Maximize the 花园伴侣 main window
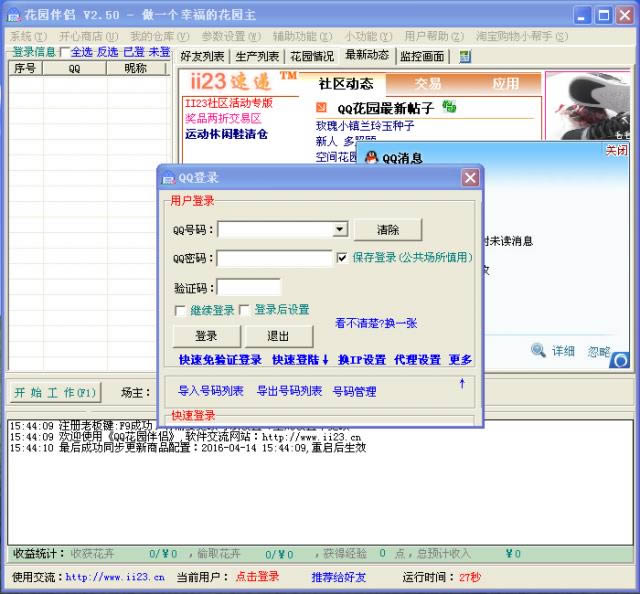 click(x=604, y=16)
